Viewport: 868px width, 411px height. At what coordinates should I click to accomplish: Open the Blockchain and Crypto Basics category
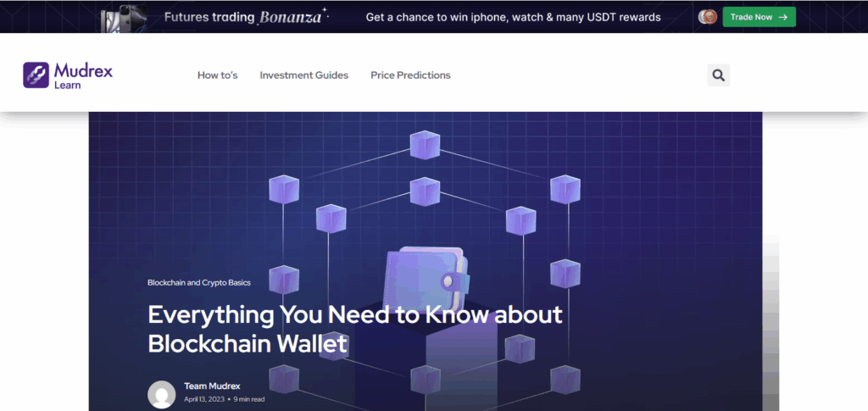click(199, 282)
